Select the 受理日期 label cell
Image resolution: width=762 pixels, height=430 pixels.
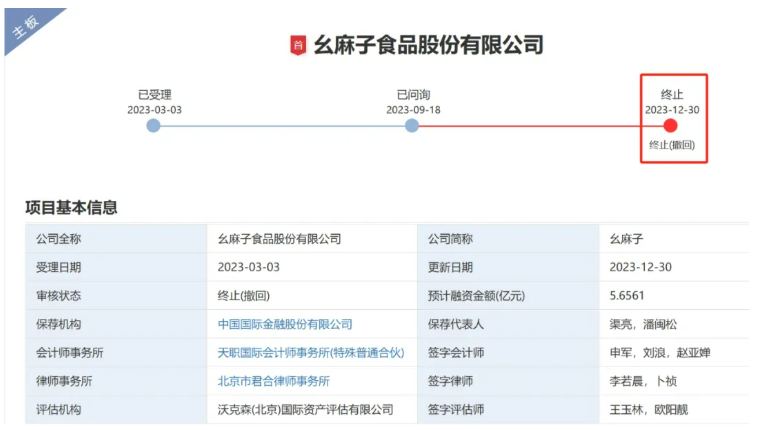coord(116,267)
